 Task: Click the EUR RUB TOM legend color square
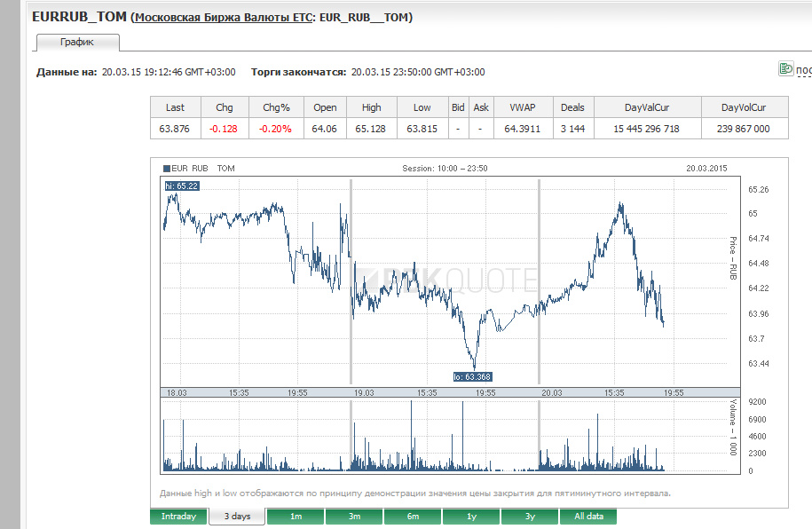click(x=166, y=168)
